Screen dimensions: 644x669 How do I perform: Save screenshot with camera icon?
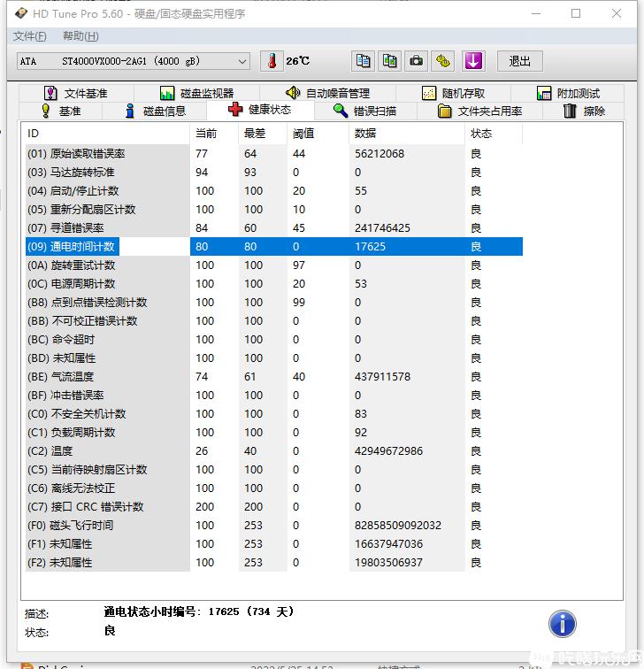pos(416,61)
